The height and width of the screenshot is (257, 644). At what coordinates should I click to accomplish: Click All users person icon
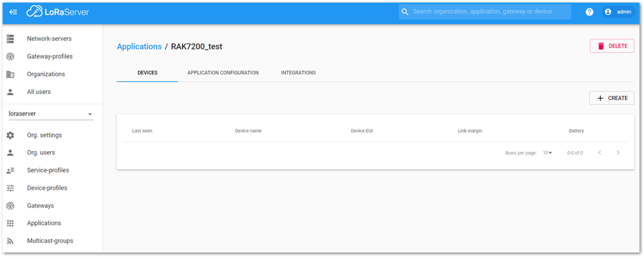coord(10,92)
